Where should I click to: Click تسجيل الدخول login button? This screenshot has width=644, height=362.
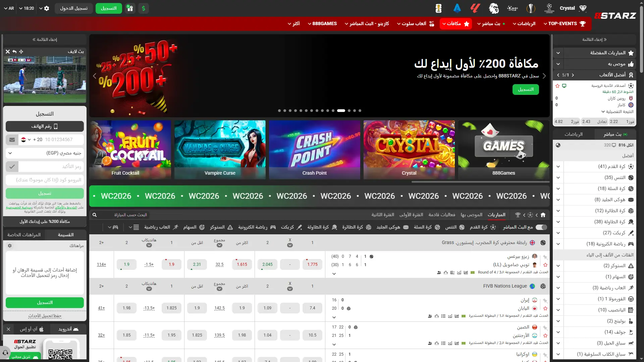pyautogui.click(x=74, y=8)
